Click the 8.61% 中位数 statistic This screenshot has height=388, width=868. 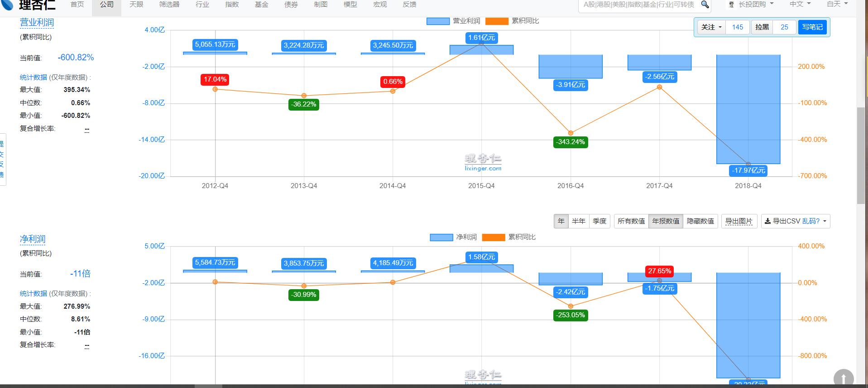coord(81,319)
